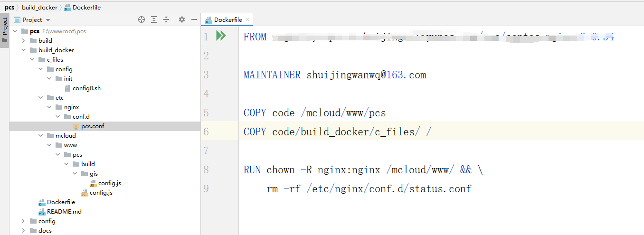
Task: Click 'Dockerfile' in the breadcrumb bar
Action: click(86, 7)
